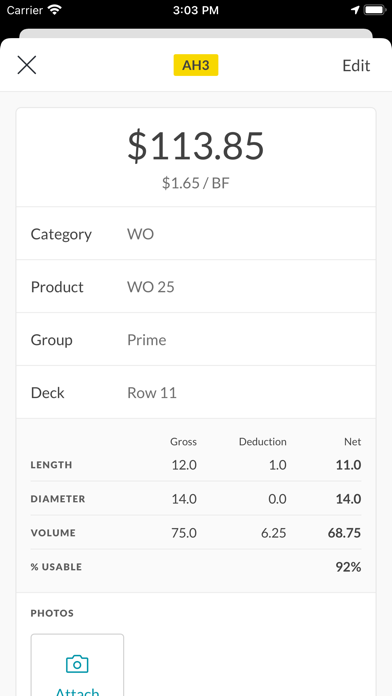
Task: Tap the battery icon in status bar
Action: (x=376, y=10)
